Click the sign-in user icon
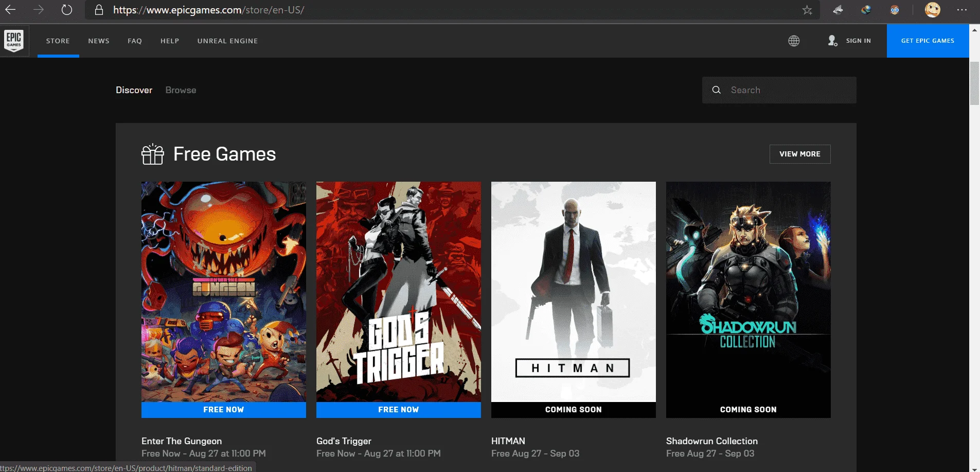 click(832, 41)
